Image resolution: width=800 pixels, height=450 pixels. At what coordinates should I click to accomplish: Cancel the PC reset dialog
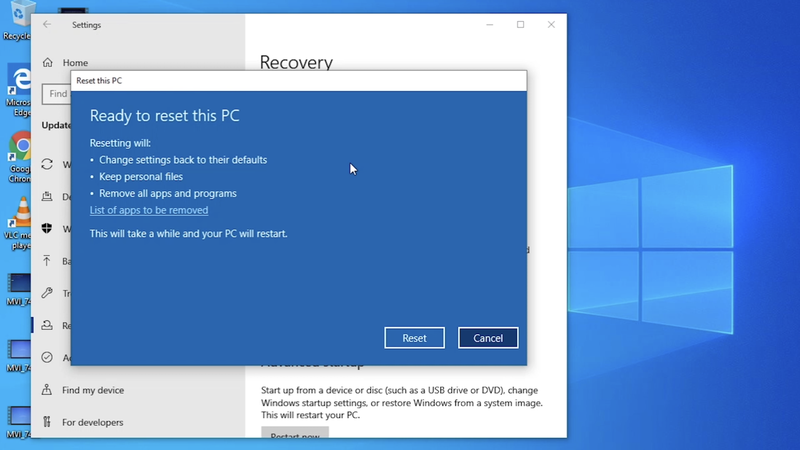pos(488,338)
